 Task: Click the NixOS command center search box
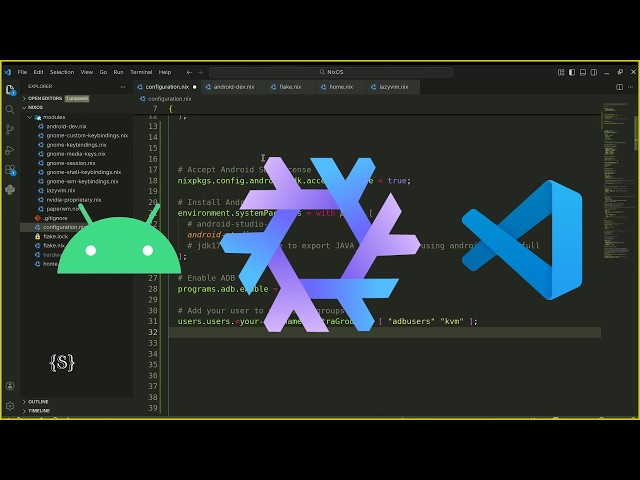tap(331, 72)
